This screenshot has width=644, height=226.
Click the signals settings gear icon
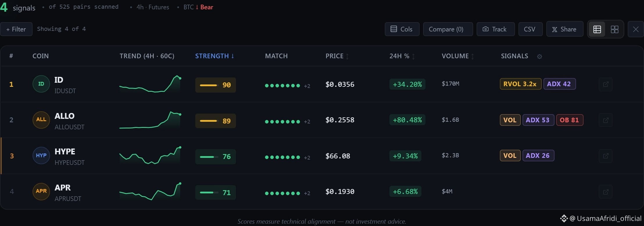tap(539, 57)
